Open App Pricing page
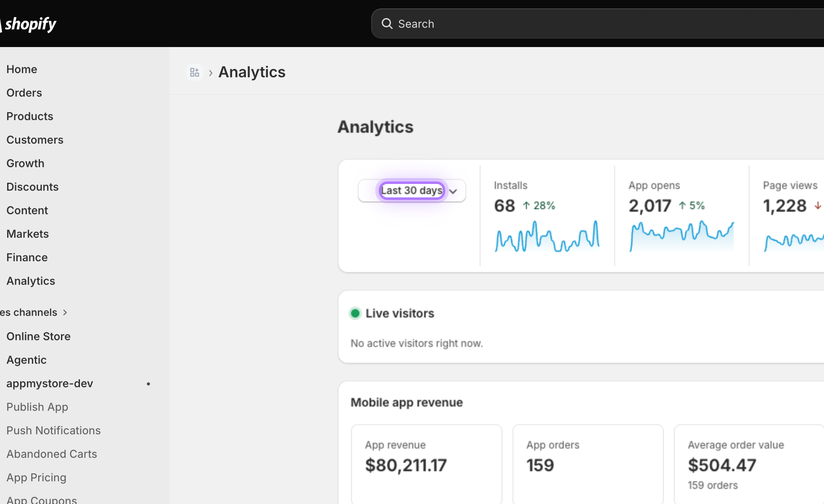The width and height of the screenshot is (824, 504). [37, 478]
